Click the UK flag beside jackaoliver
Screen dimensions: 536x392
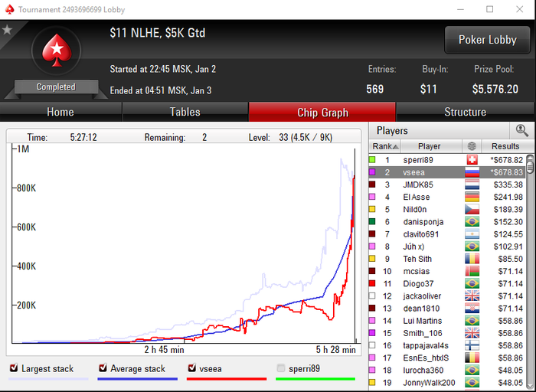(x=472, y=296)
